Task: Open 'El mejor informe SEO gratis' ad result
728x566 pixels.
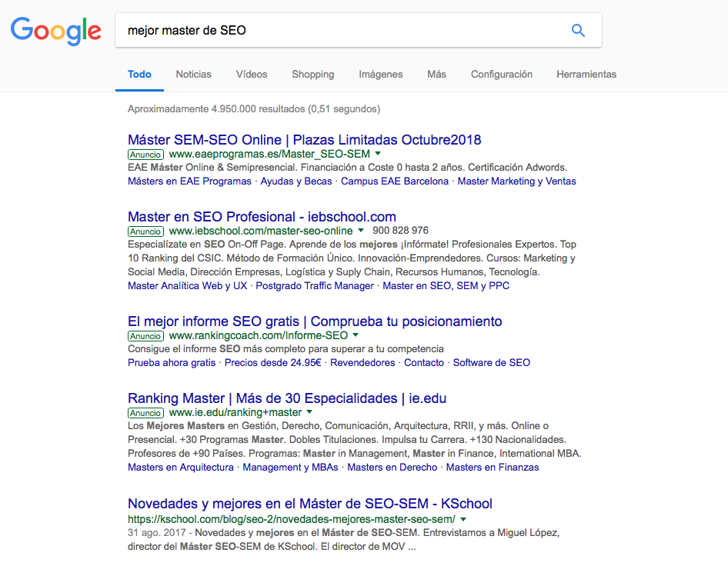Action: [315, 321]
